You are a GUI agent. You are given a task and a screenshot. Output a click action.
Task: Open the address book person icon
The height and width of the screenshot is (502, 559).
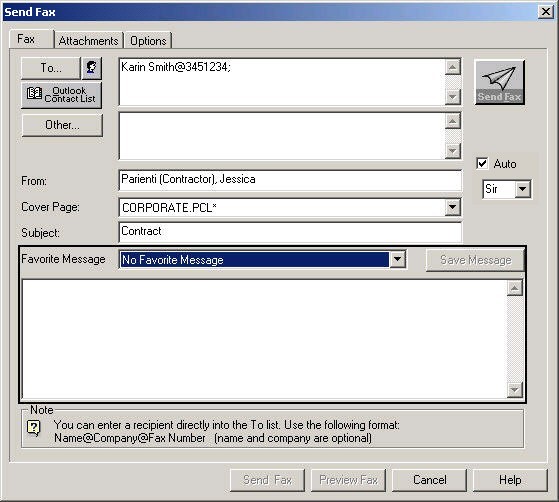point(92,68)
